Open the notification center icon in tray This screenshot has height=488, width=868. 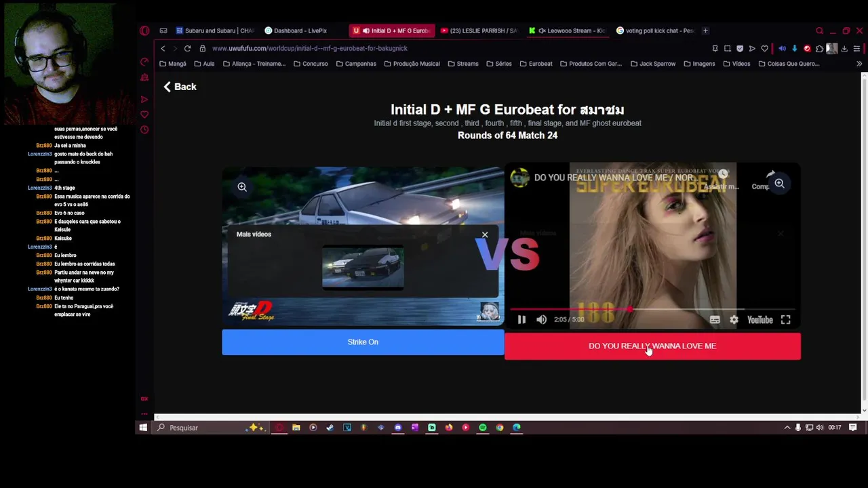click(x=853, y=428)
